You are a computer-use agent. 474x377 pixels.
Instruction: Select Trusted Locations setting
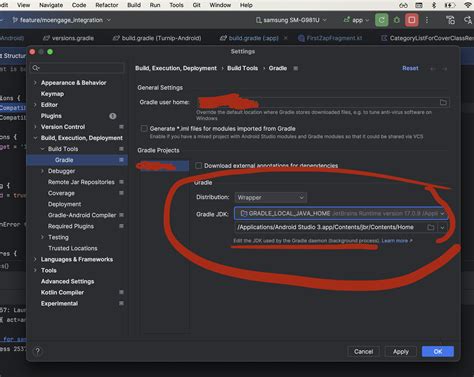[x=73, y=248]
